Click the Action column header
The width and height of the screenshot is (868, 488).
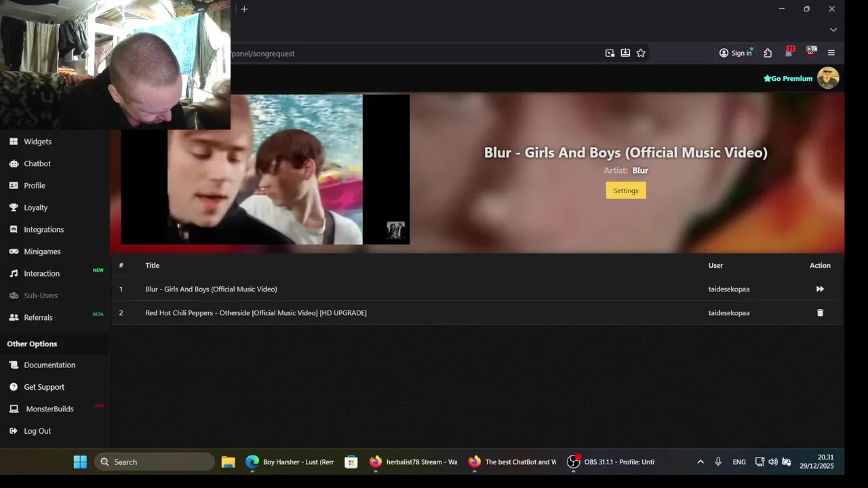click(820, 266)
